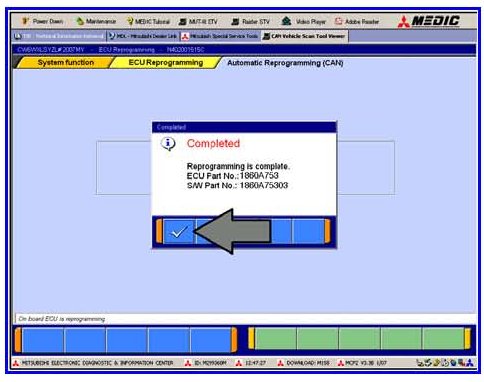The image size is (484, 382).
Task: Click the first blue function button at bottom
Action: [43, 340]
